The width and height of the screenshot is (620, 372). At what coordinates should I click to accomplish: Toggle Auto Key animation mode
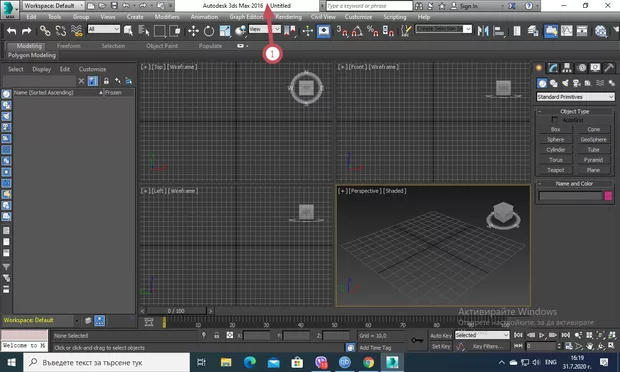[440, 336]
